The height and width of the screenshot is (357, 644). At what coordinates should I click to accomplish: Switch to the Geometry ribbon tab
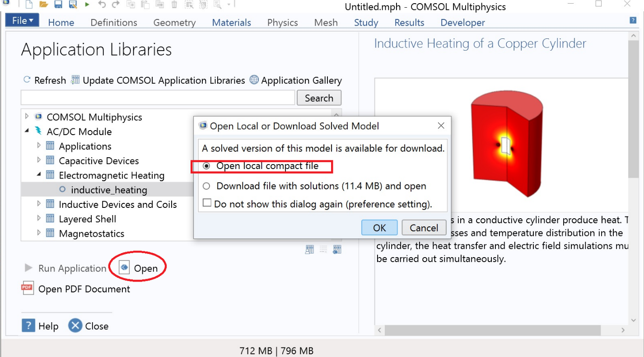[174, 22]
